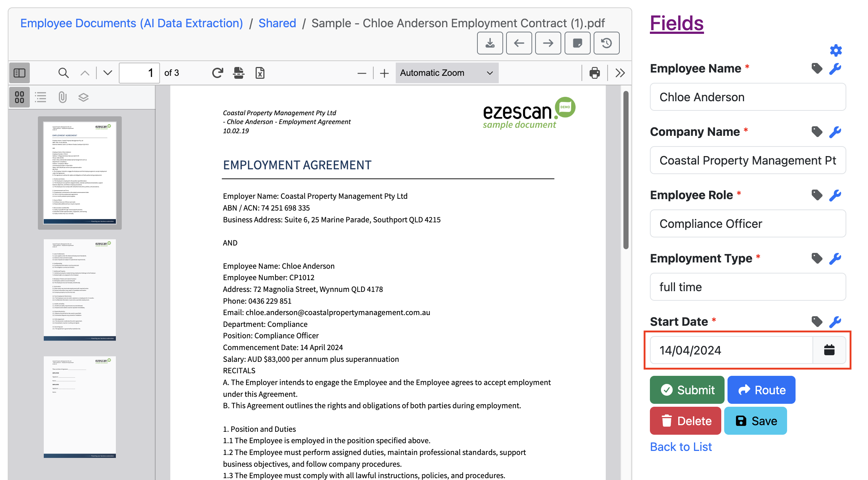This screenshot has height=480, width=868.
Task: Open the Shared breadcrumb link
Action: (277, 23)
